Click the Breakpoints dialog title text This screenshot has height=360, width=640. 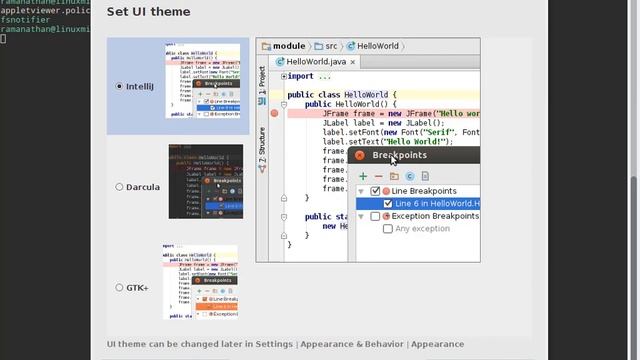point(400,155)
